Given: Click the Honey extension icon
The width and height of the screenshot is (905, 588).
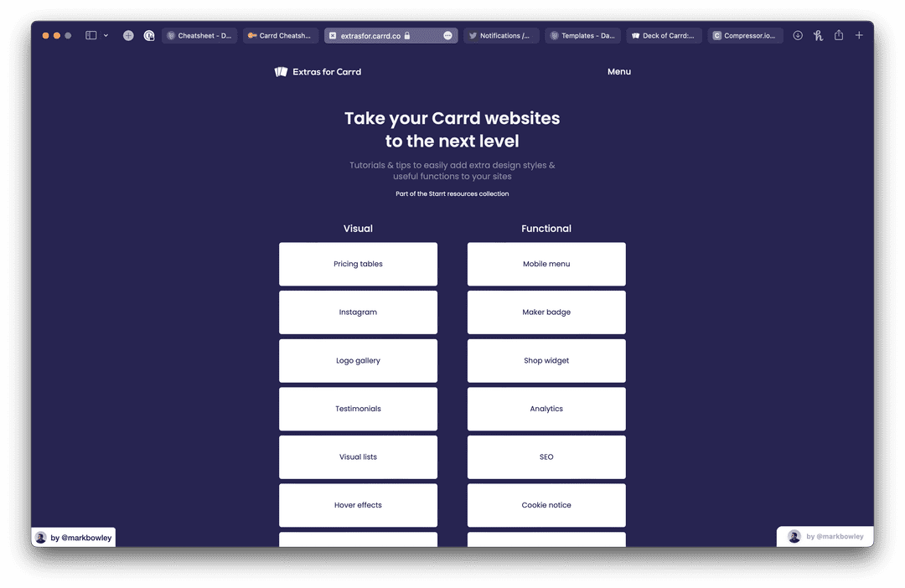Looking at the screenshot, I should [x=818, y=36].
